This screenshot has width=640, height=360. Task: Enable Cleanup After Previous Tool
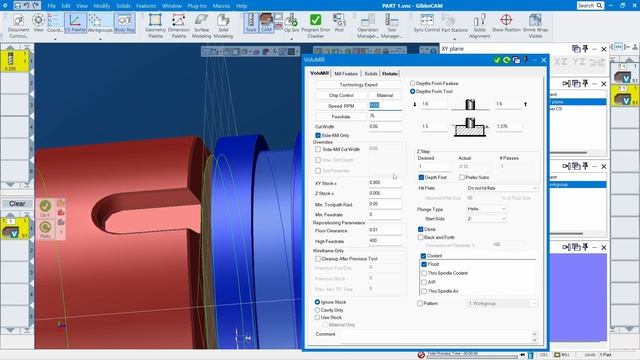(318, 259)
